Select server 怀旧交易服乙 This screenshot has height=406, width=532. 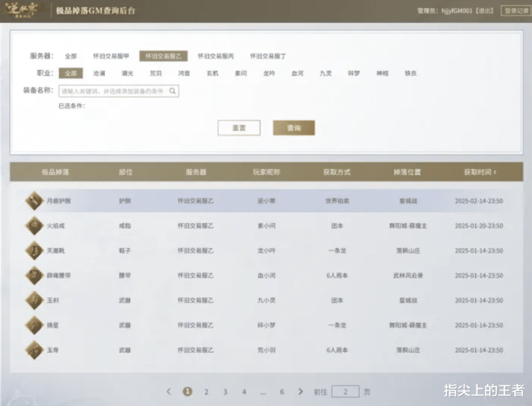163,56
